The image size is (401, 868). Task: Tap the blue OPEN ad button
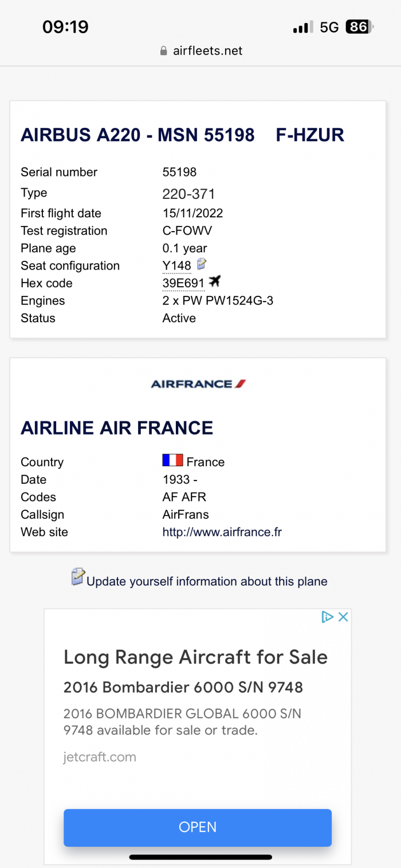(198, 827)
